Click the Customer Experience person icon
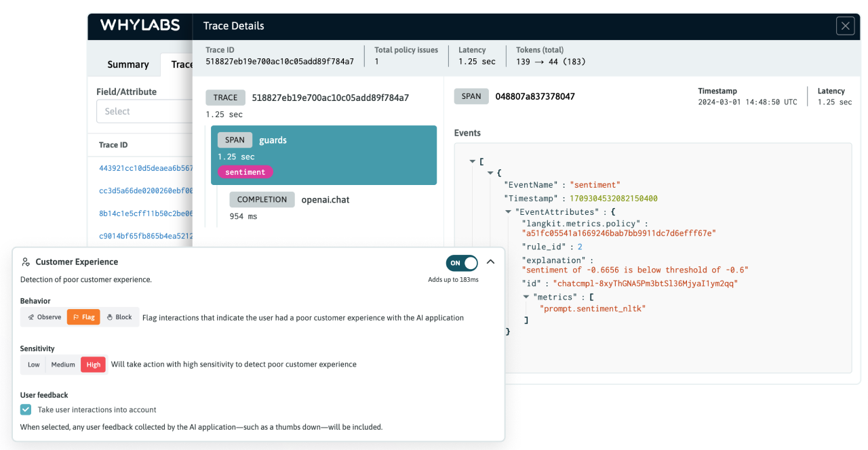 (x=26, y=262)
